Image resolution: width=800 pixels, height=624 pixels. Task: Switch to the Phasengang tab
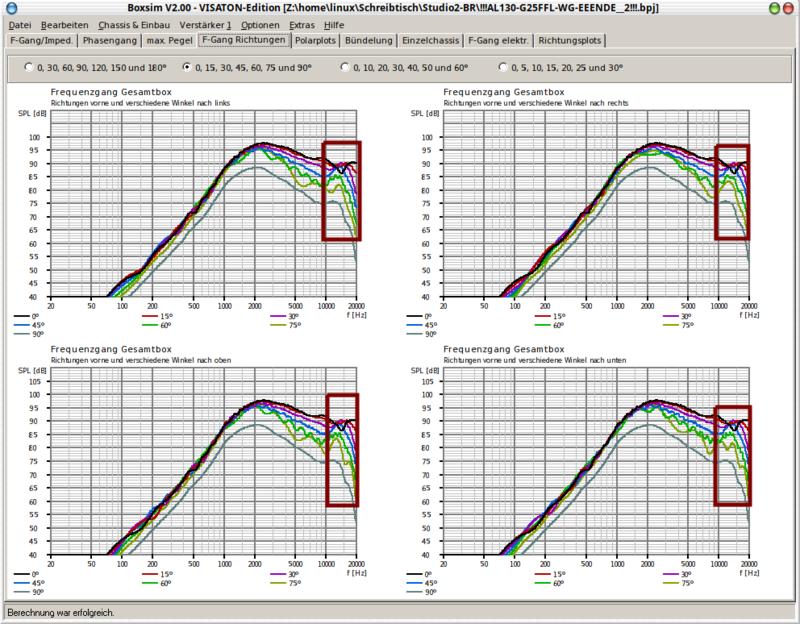click(110, 41)
